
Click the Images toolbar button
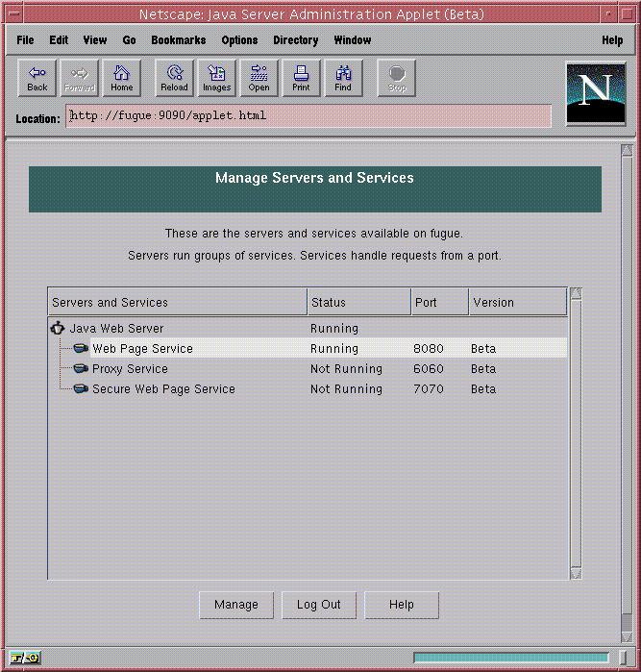(x=217, y=79)
